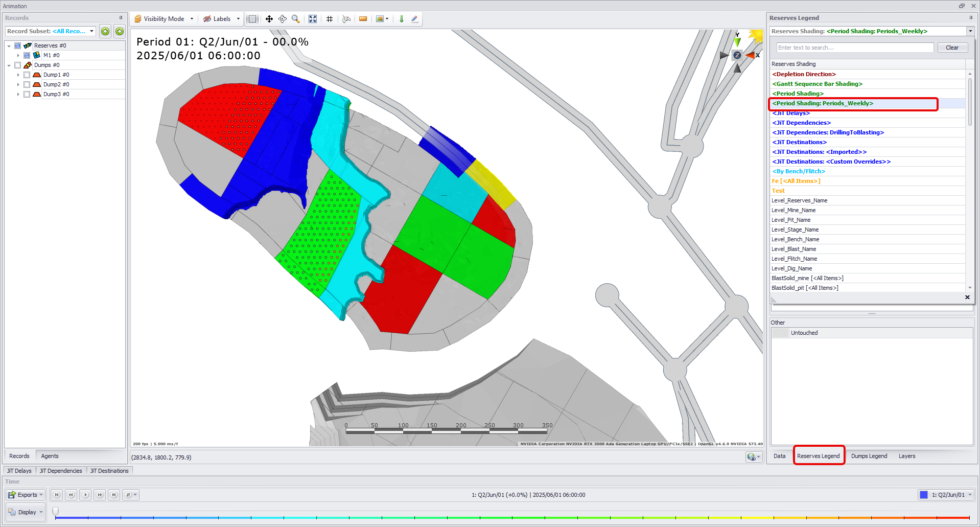Viewport: 980px width, 527px height.
Task: Select <Depletion Direction> shading option
Action: tap(804, 74)
